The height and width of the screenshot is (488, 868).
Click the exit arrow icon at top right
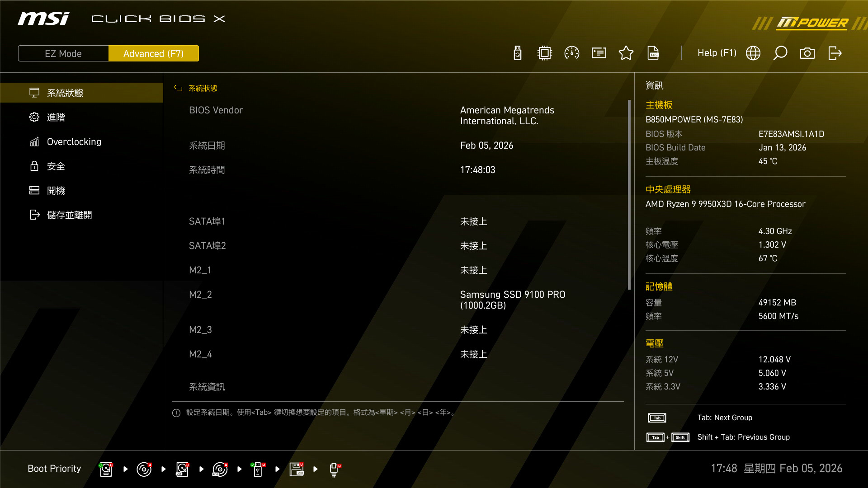[x=835, y=53]
